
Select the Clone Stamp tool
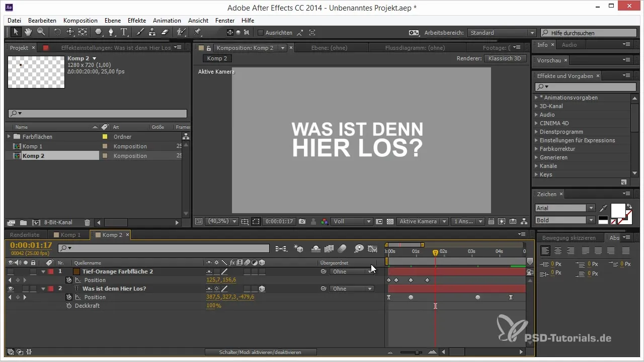click(152, 32)
